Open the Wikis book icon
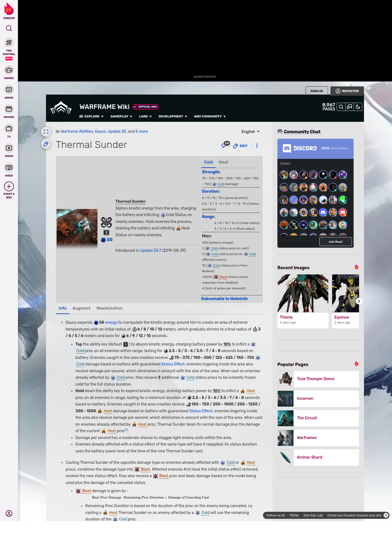392x545 pixels. [x=9, y=168]
